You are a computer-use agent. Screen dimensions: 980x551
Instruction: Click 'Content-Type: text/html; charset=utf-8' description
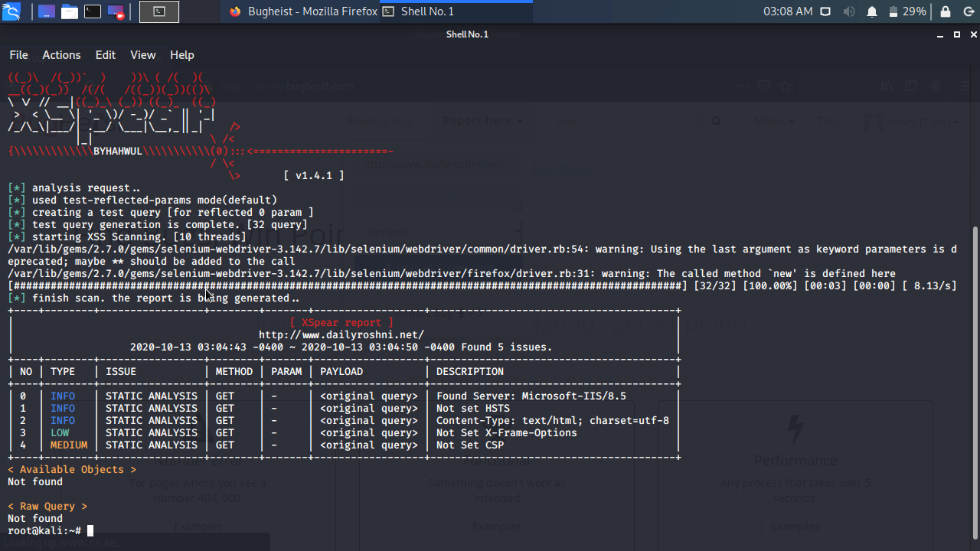[553, 420]
